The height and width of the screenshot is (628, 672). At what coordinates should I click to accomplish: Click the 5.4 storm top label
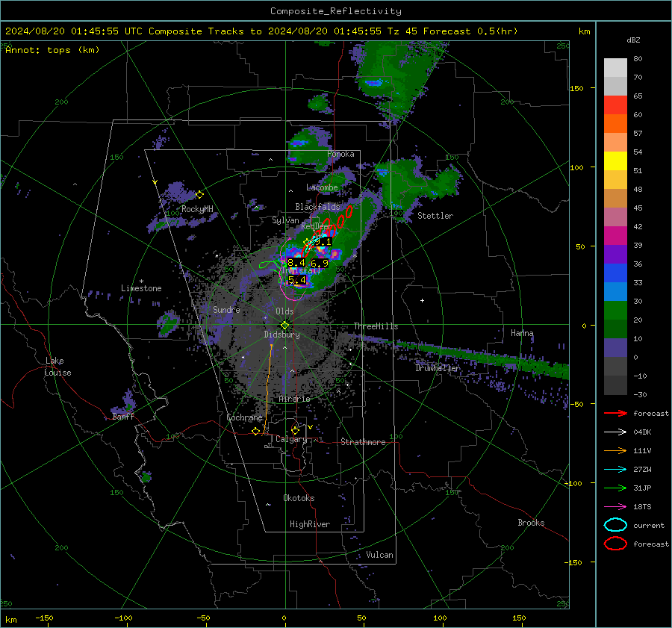297,280
